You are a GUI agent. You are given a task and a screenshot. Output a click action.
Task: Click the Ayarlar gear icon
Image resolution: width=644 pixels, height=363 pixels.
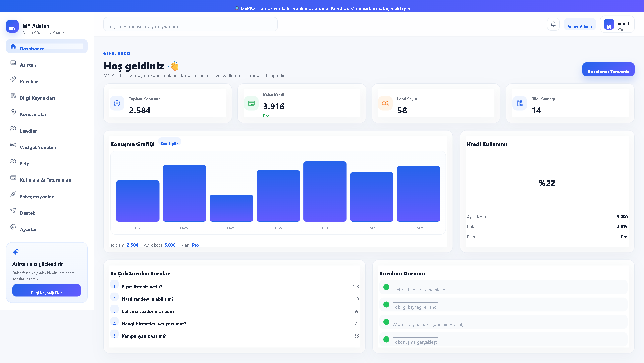click(13, 227)
